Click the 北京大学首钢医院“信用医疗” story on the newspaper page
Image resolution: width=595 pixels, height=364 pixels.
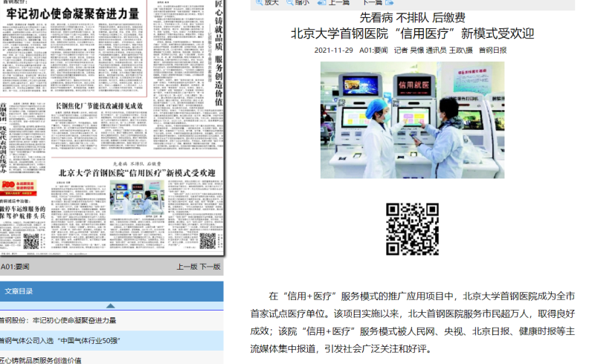pos(137,173)
